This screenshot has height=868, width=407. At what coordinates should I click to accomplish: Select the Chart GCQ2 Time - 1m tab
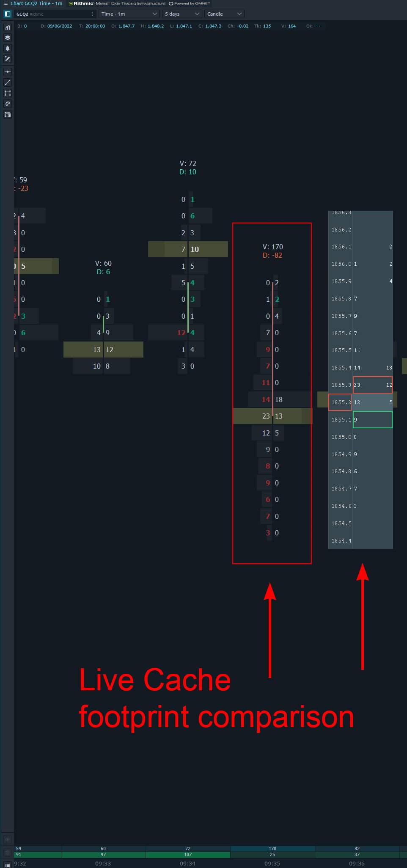(36, 3)
